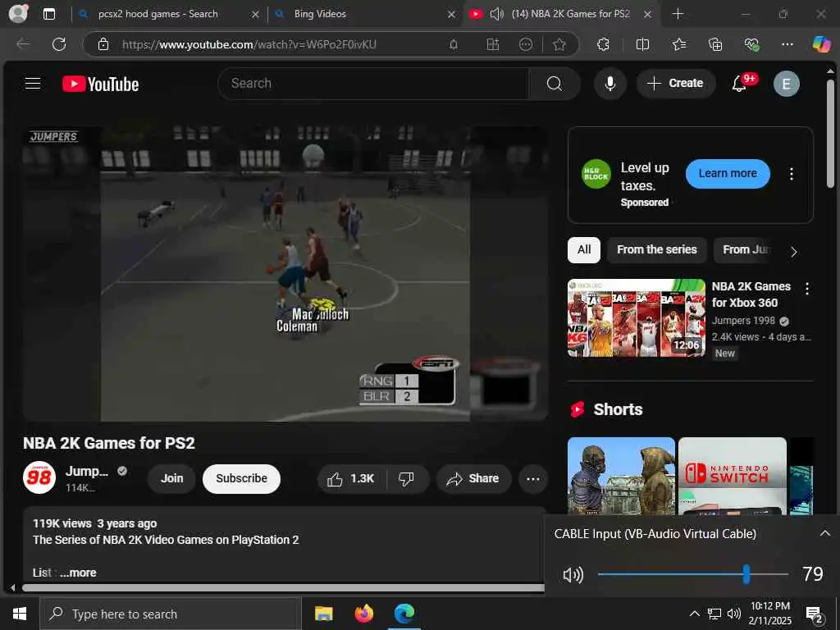The height and width of the screenshot is (630, 840).
Task: Click Learn more on the ad
Action: [728, 174]
